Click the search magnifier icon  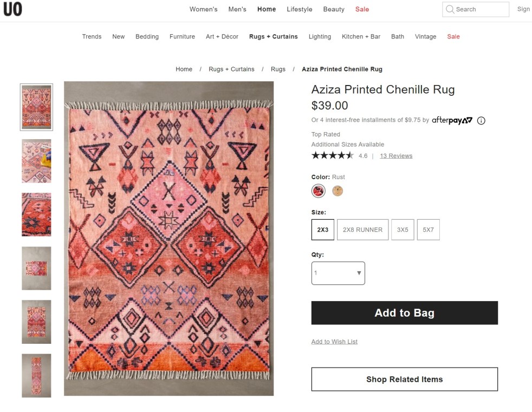(450, 9)
